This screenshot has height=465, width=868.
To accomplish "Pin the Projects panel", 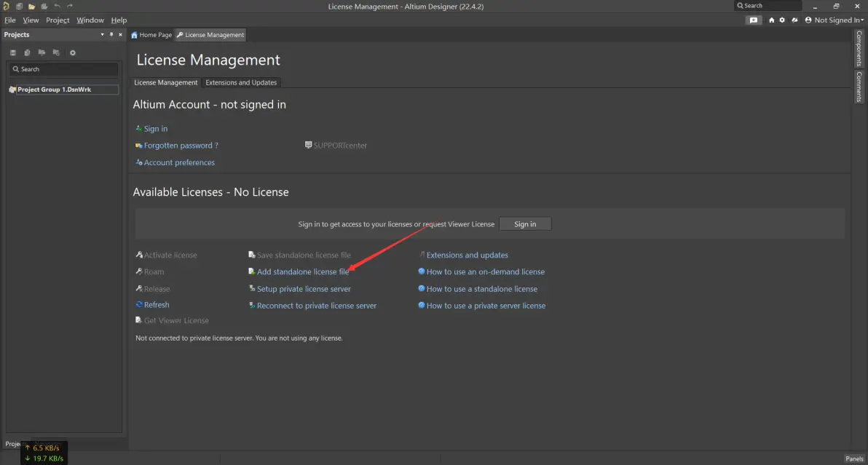I will [111, 34].
